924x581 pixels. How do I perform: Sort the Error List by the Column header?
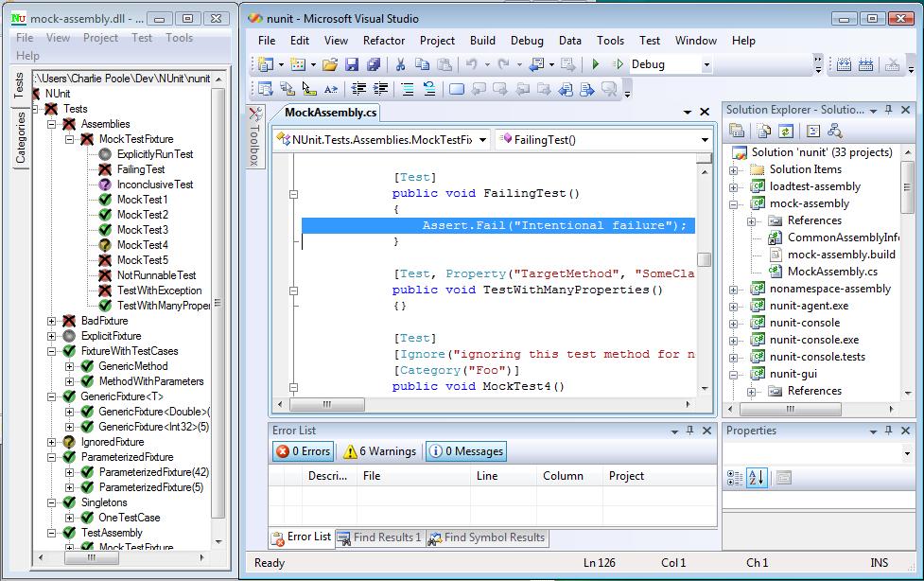[x=569, y=476]
